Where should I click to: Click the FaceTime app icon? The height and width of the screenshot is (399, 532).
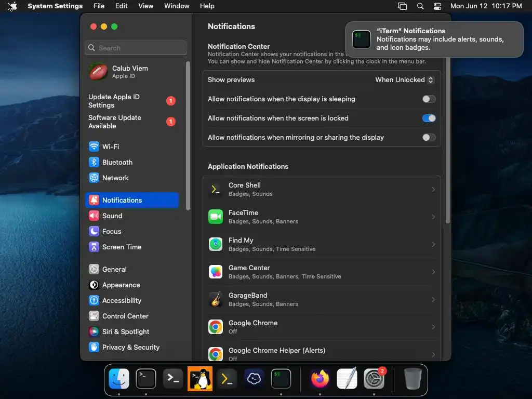pyautogui.click(x=216, y=217)
